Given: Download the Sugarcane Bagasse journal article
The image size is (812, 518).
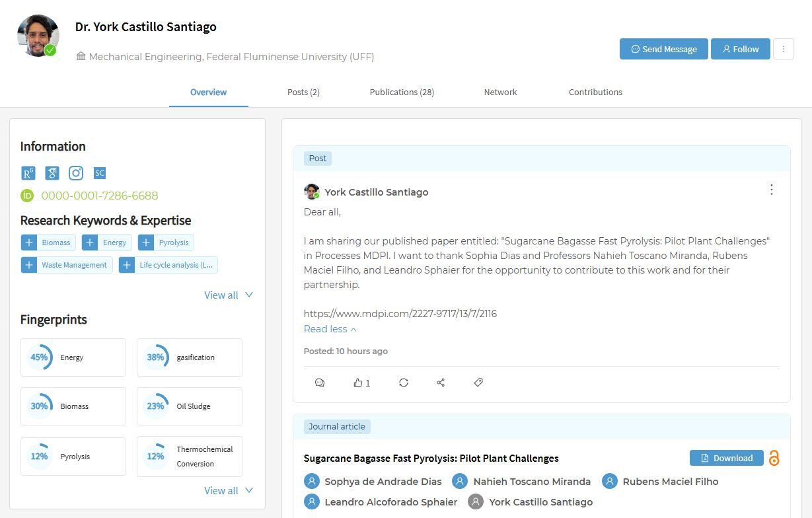Looking at the screenshot, I should (727, 458).
